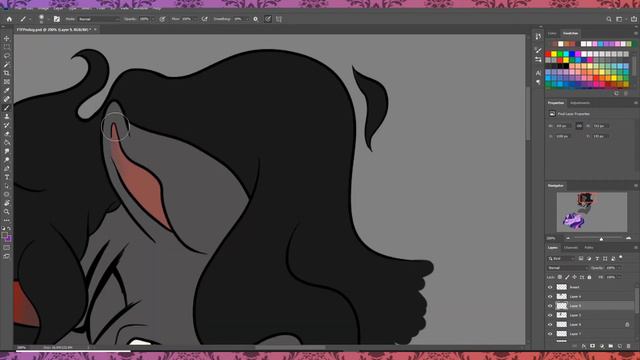640x360 pixels.
Task: Open the brush Mode dropdown in the options bar
Action: [x=99, y=19]
